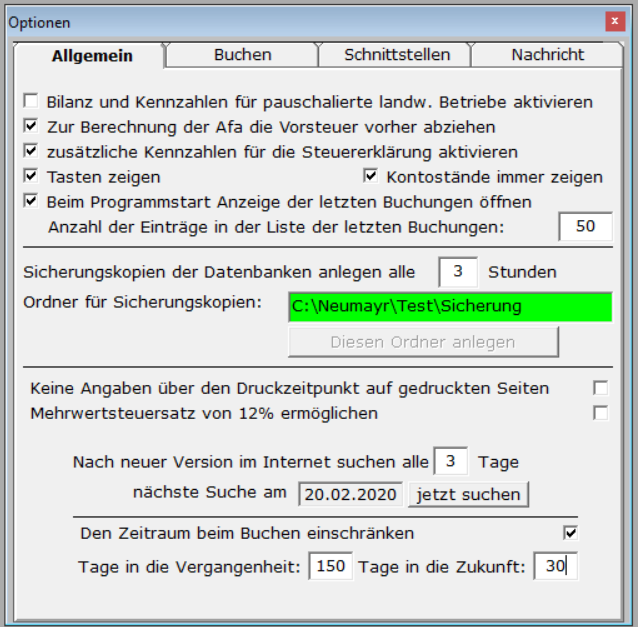Click the Version suchen Tage interval field
The image size is (638, 627).
pos(450,461)
